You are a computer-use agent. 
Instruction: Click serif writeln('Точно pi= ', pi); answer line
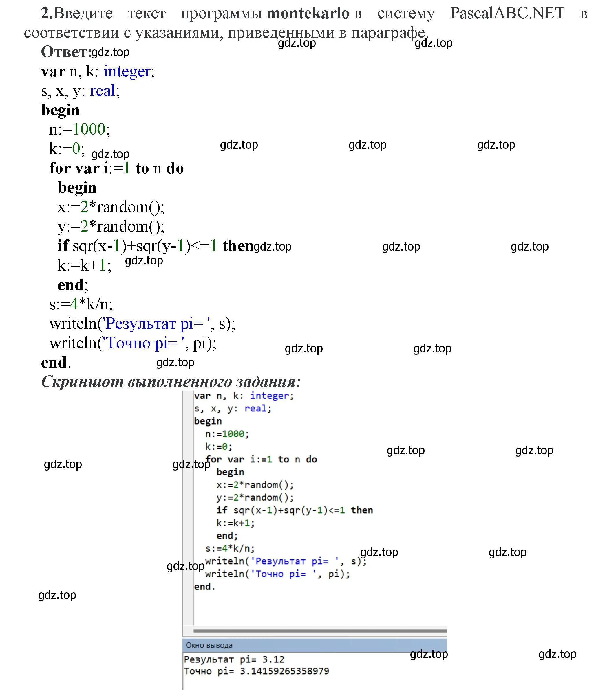[x=133, y=343]
